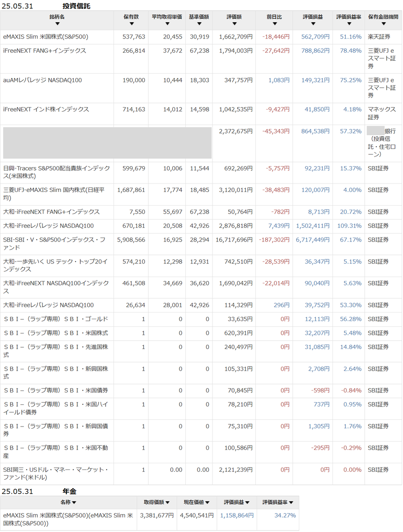
Task: Select profit rate 57.32%
Action: pos(351,131)
